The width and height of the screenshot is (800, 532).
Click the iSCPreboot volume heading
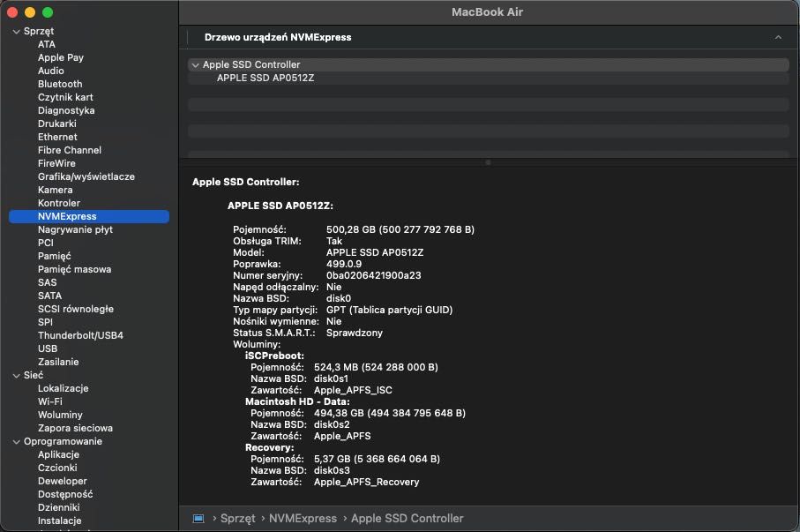274,356
